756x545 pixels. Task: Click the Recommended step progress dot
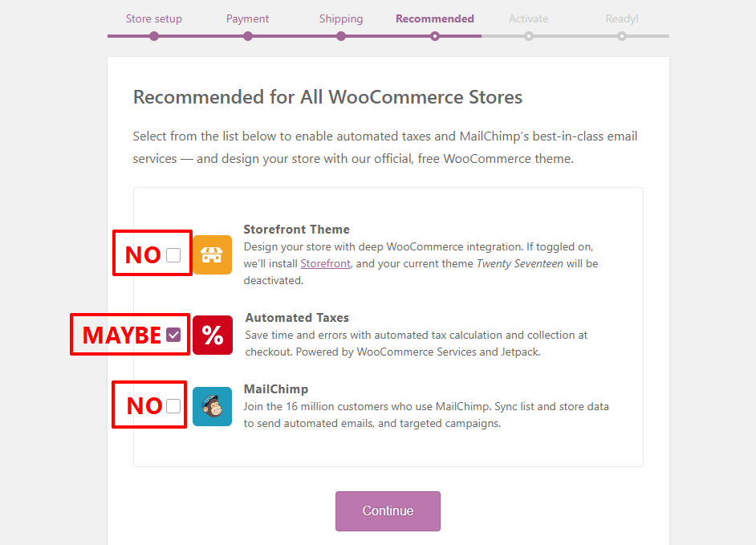pyautogui.click(x=435, y=36)
